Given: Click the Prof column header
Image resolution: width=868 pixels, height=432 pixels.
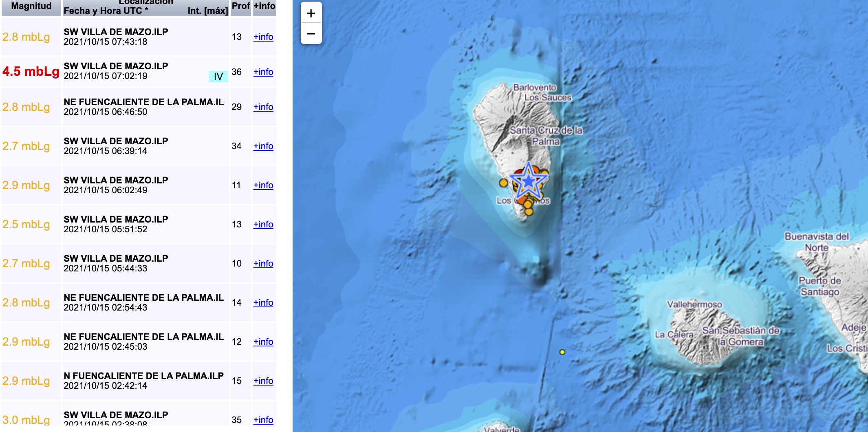Looking at the screenshot, I should pyautogui.click(x=241, y=6).
